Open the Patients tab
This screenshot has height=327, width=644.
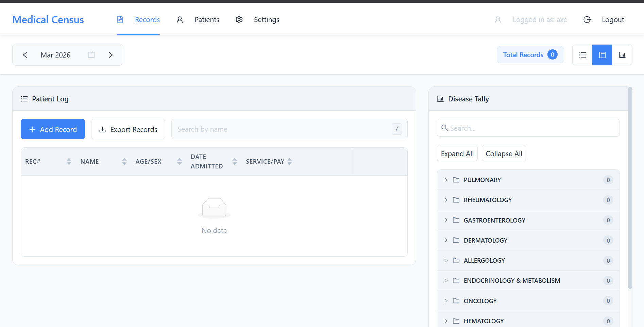pyautogui.click(x=206, y=20)
